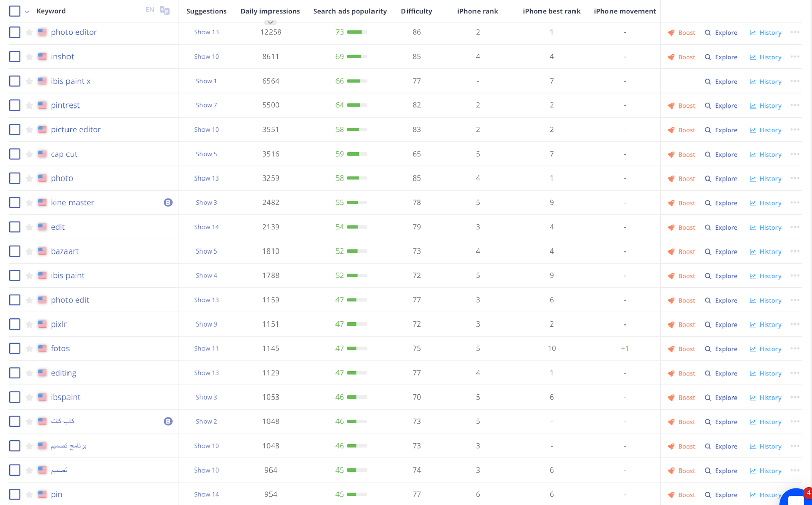The width and height of the screenshot is (812, 505).
Task: Explore the 'photo edit' keyword
Action: coord(721,301)
